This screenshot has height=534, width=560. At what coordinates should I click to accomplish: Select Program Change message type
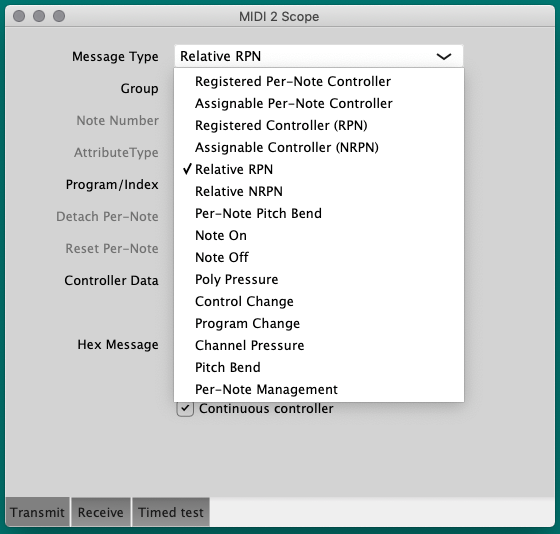(319, 324)
